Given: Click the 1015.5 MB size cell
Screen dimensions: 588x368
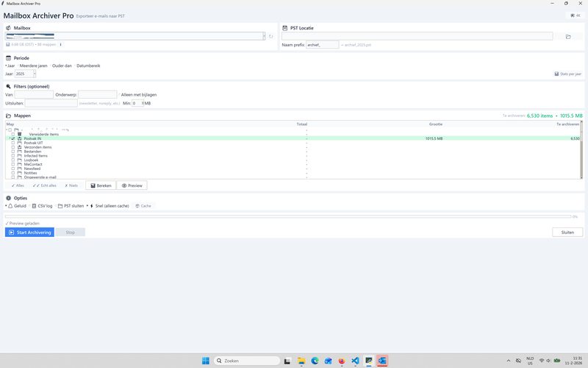Looking at the screenshot, I should pyautogui.click(x=434, y=138).
